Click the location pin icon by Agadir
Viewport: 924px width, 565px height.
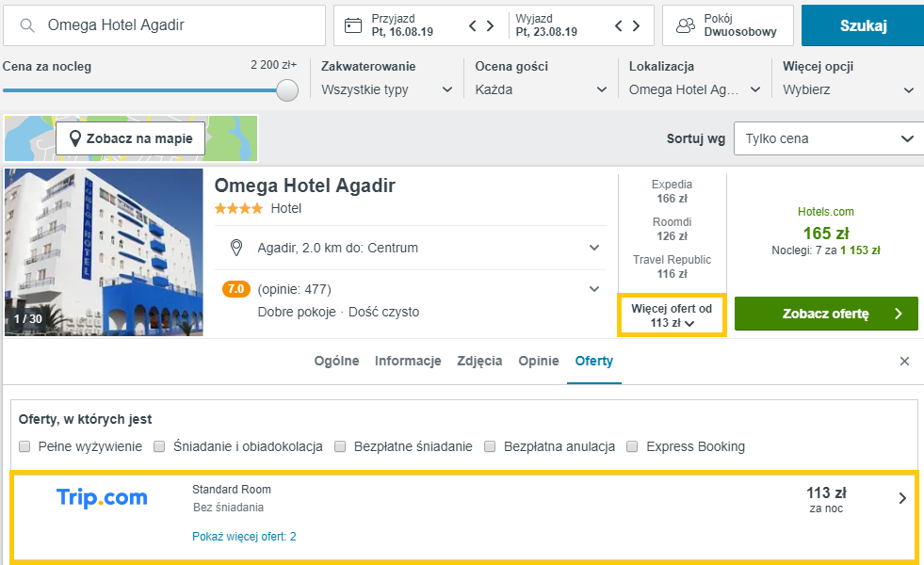(x=236, y=248)
